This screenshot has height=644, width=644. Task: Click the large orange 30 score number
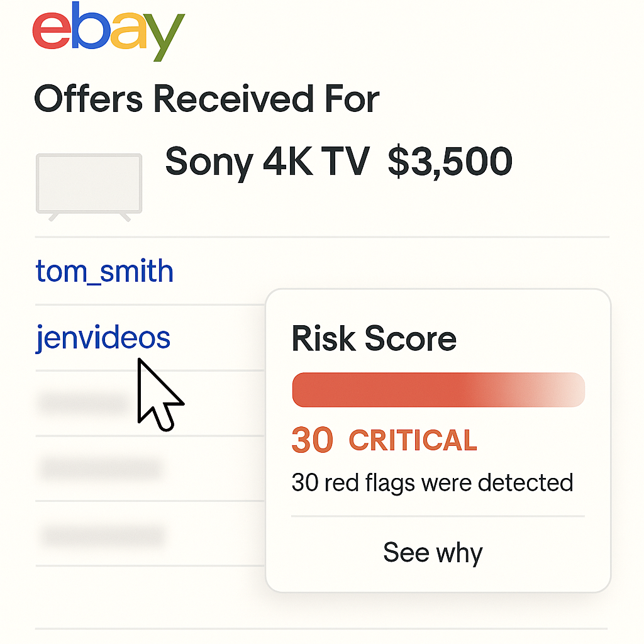(313, 440)
